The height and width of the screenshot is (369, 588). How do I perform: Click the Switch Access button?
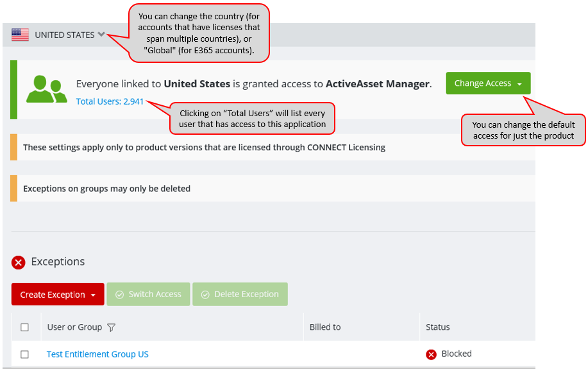point(148,295)
